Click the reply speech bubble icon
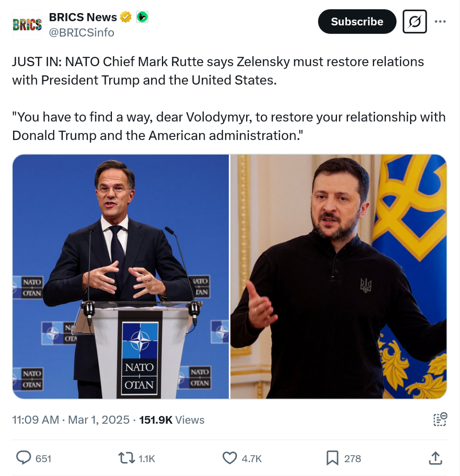Viewport: 460px width, 476px height. pyautogui.click(x=23, y=458)
